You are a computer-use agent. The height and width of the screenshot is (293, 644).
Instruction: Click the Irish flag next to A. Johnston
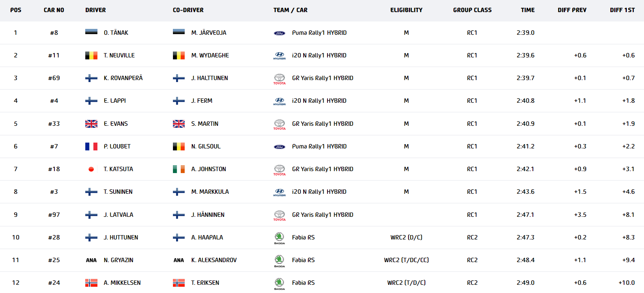(x=179, y=169)
